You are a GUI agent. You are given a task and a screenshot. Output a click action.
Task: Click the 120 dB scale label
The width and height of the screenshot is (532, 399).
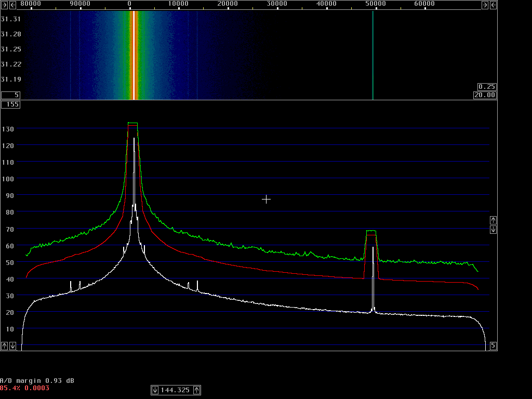coord(8,145)
